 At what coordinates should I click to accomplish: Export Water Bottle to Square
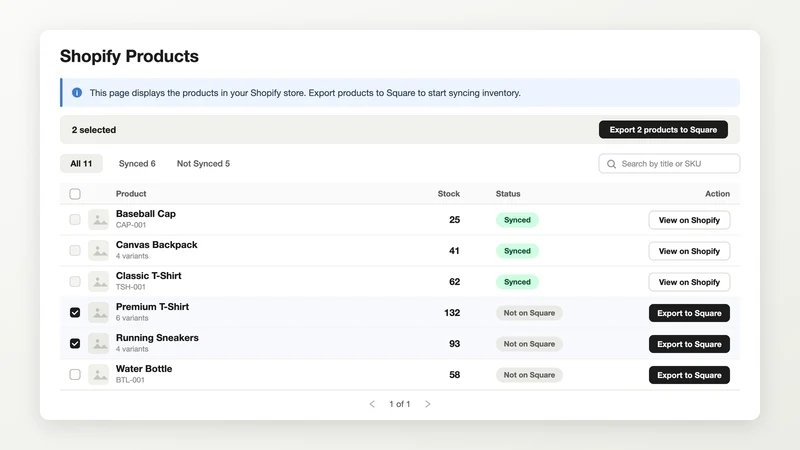click(x=689, y=375)
